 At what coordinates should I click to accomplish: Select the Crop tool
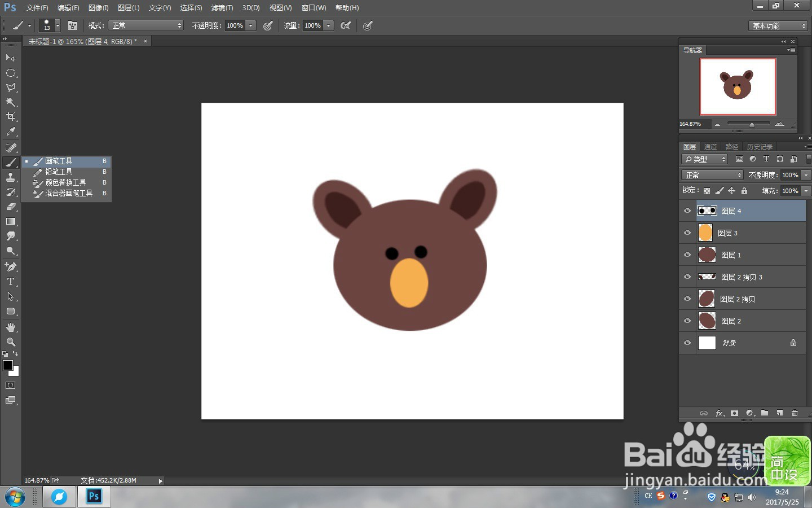coord(11,117)
